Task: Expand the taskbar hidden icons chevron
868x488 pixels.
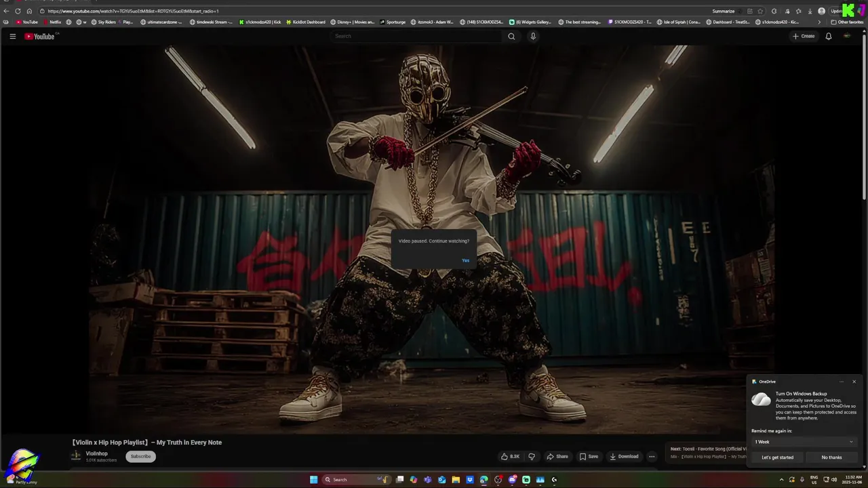Action: 781,479
